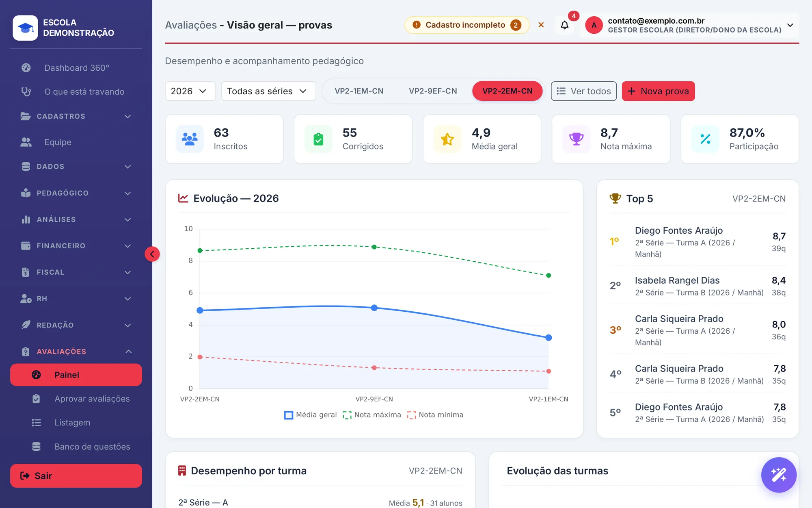This screenshot has height=508, width=812.
Task: Toggle Nota mínima series in chart legend
Action: (x=435, y=415)
